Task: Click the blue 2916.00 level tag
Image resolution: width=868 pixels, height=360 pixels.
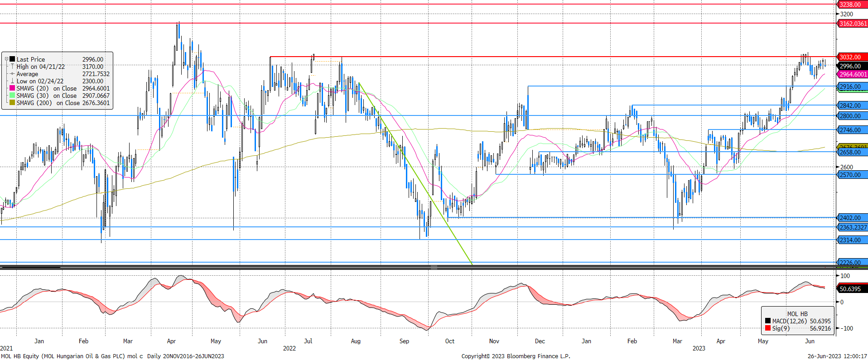Action: click(852, 86)
